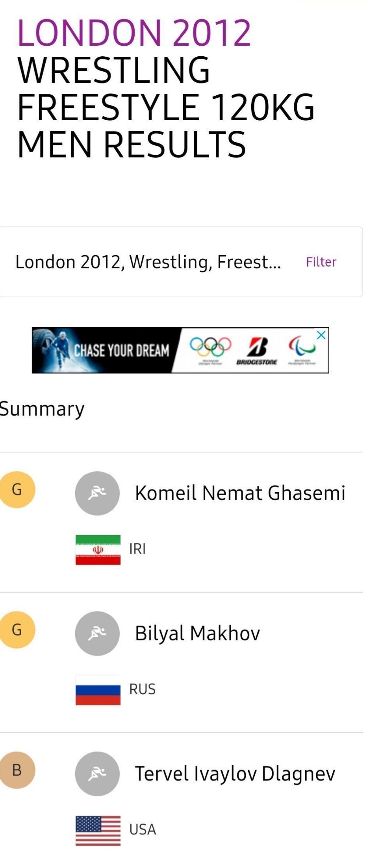The image size is (371, 868).
Task: Click the LONDON 2012 heading link
Action: [x=134, y=33]
